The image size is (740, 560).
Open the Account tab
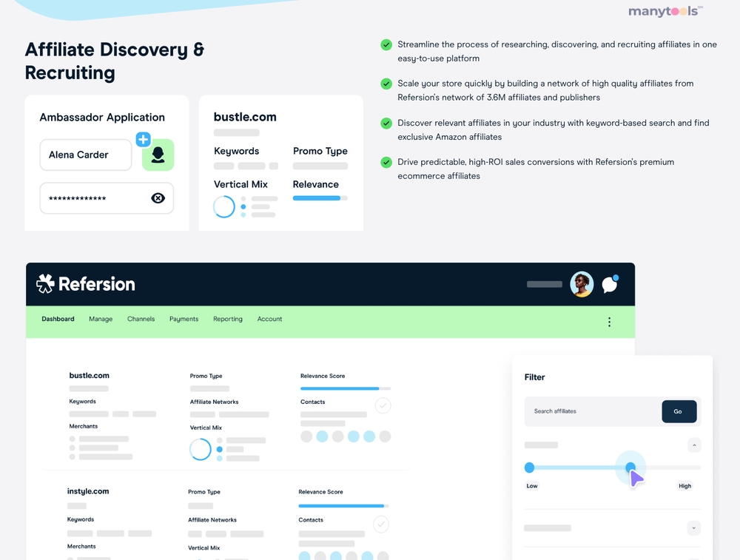(269, 319)
